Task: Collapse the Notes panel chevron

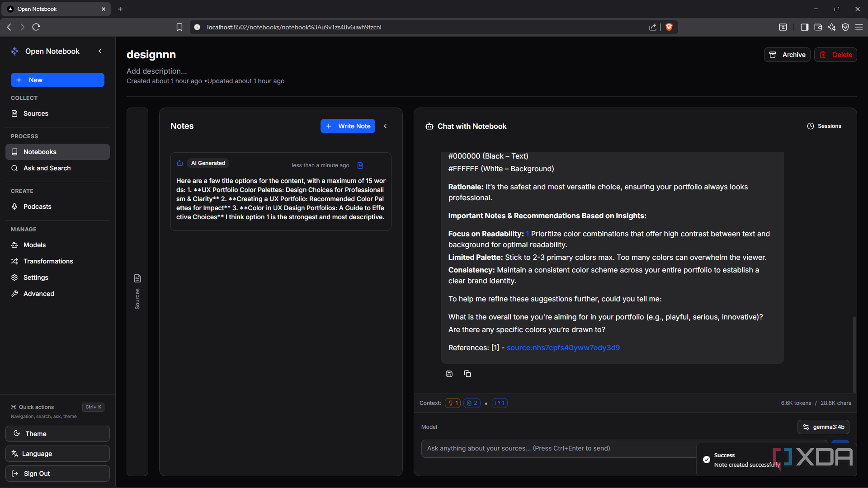Action: (x=385, y=126)
